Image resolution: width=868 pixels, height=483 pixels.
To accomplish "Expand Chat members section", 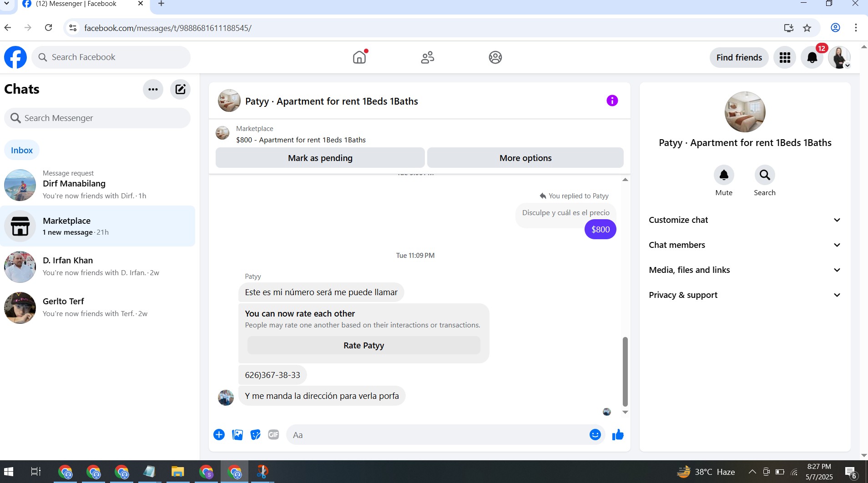I will [745, 245].
